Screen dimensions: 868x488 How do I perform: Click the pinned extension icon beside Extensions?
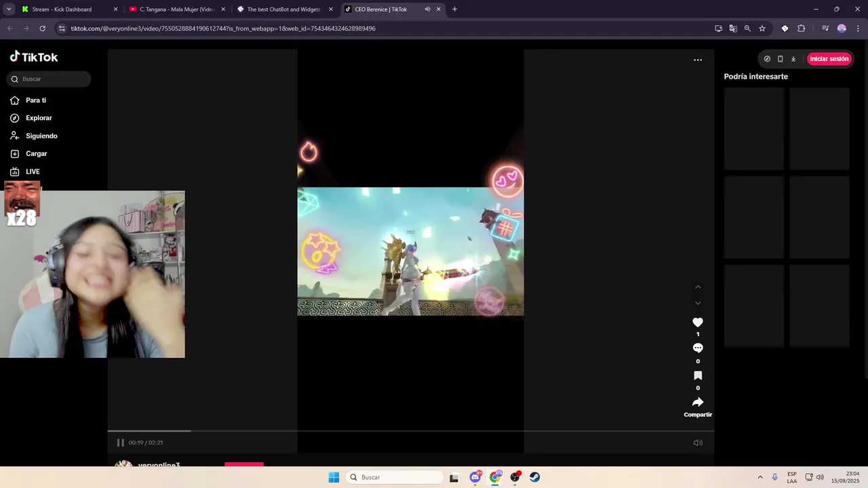[x=785, y=28]
